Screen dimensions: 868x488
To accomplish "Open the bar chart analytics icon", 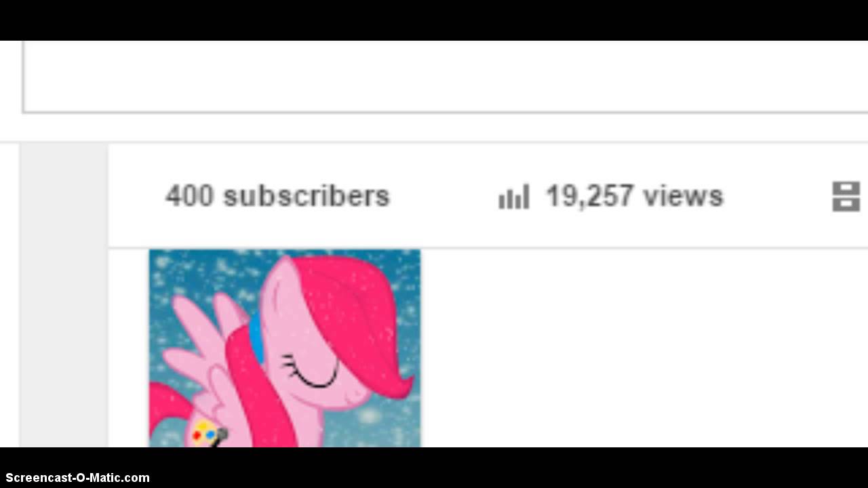I will coord(513,197).
